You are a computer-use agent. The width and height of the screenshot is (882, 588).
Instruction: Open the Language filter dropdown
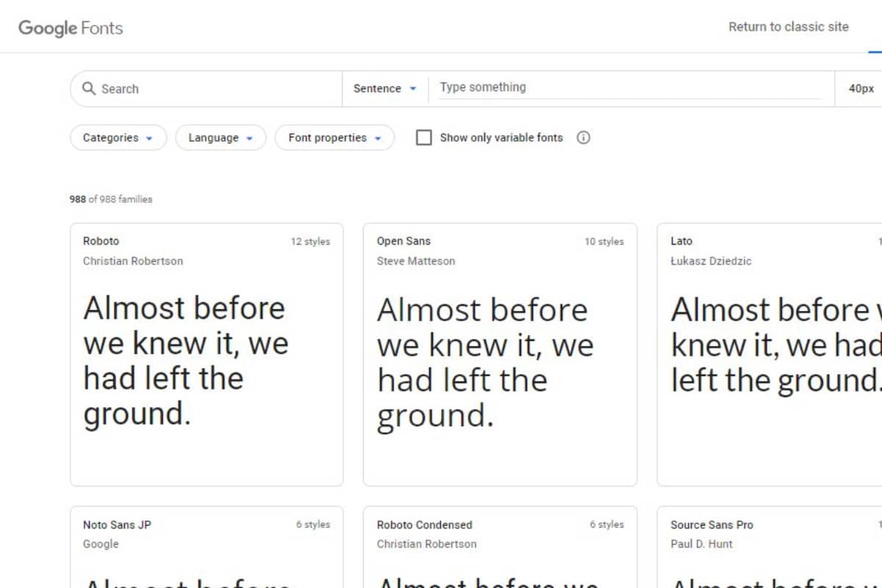pyautogui.click(x=220, y=137)
